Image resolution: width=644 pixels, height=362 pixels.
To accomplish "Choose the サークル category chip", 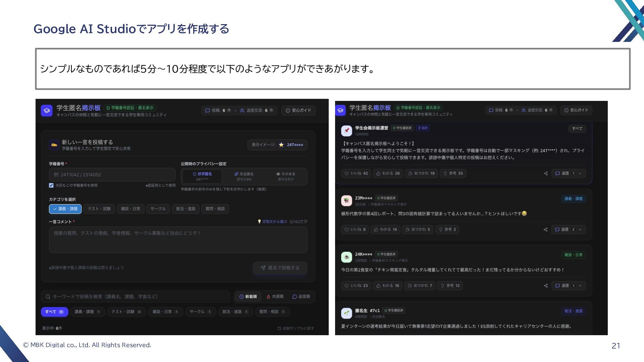I will coord(158,209).
